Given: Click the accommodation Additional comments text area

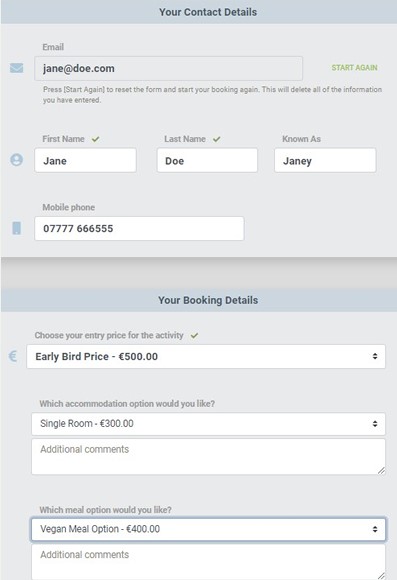Looking at the screenshot, I should tap(208, 457).
